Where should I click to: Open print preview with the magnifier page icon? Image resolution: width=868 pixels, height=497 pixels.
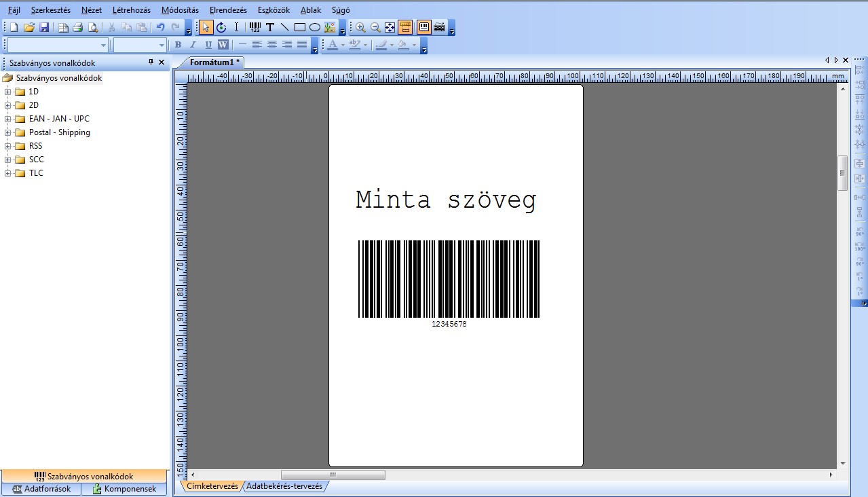click(x=92, y=28)
